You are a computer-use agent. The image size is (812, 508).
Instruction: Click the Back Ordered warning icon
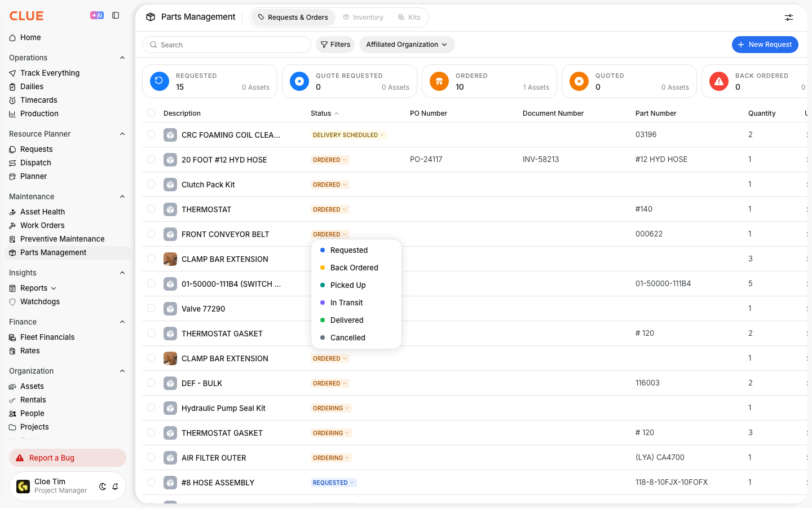719,81
